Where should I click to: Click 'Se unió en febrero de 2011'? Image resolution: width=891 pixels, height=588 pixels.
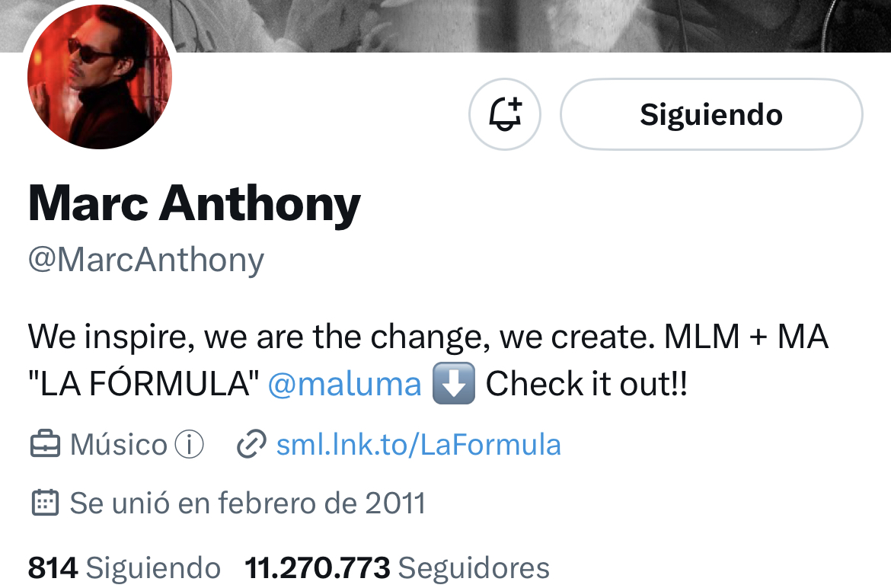tap(247, 503)
